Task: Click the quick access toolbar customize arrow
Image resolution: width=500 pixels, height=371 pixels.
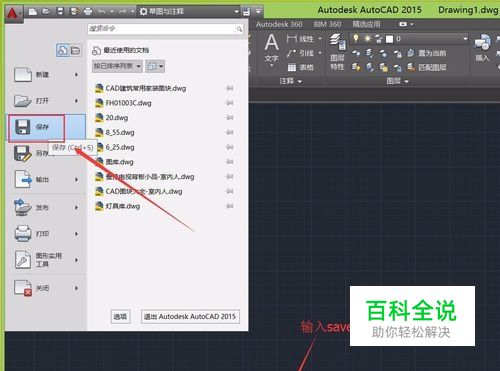Action: (x=258, y=12)
